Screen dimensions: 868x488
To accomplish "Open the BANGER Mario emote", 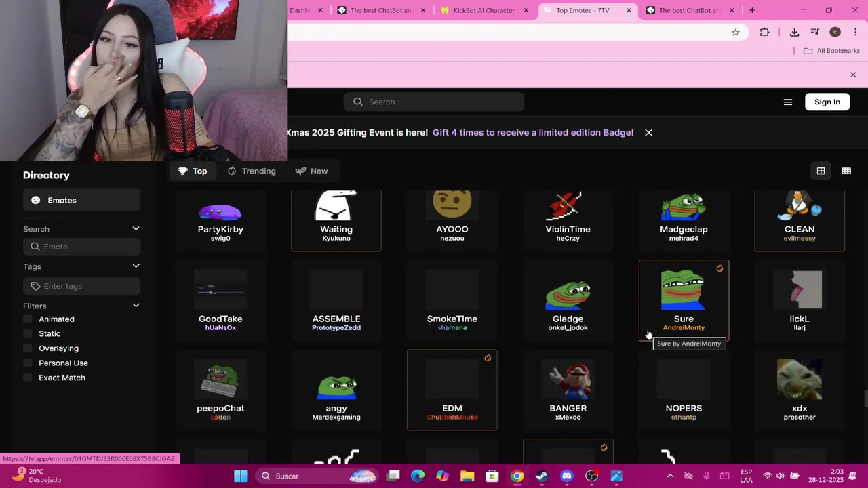I will tap(568, 390).
